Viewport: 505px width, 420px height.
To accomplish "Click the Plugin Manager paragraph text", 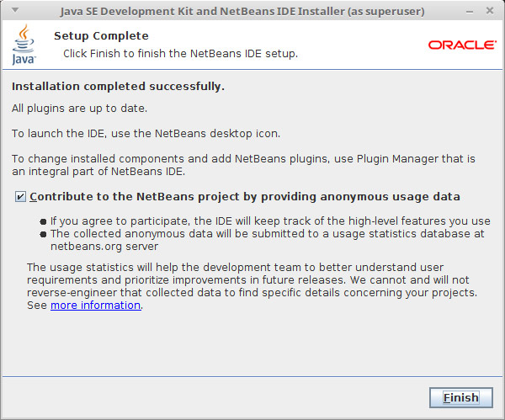I will pyautogui.click(x=243, y=165).
